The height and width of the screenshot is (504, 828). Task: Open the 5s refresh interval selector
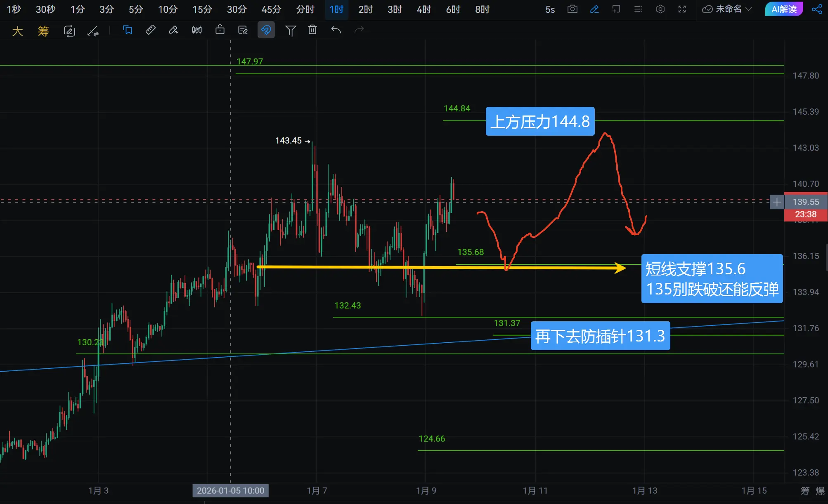tap(550, 9)
